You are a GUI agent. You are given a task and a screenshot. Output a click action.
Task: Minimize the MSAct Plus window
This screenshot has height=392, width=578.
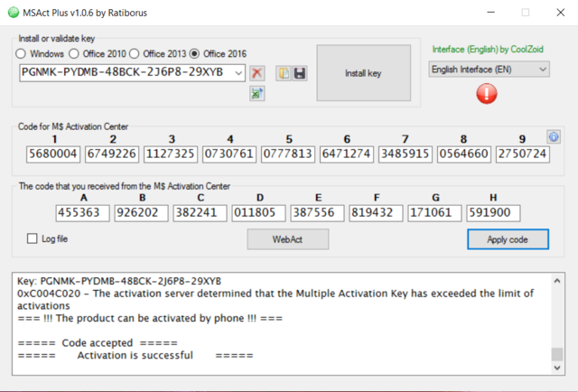click(490, 13)
